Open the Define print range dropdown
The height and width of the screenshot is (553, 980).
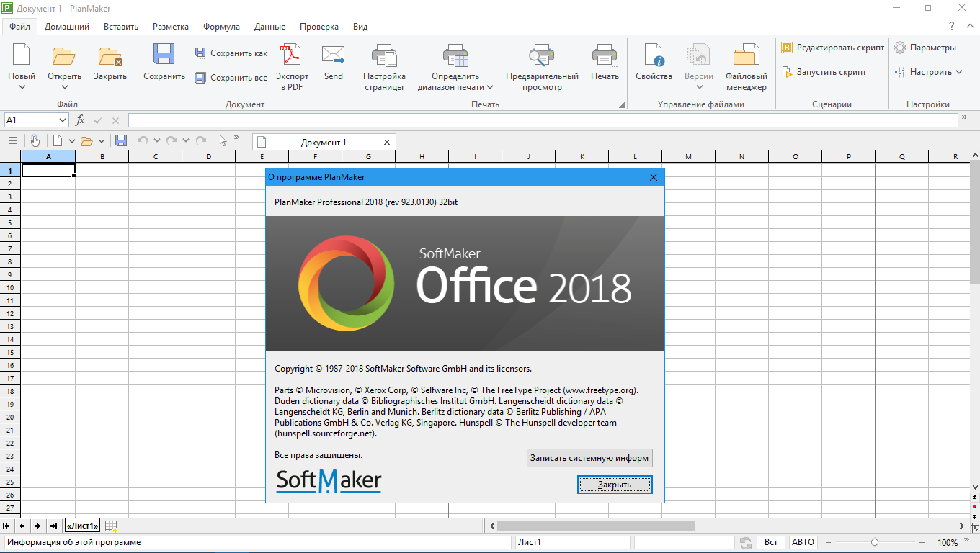pos(490,88)
